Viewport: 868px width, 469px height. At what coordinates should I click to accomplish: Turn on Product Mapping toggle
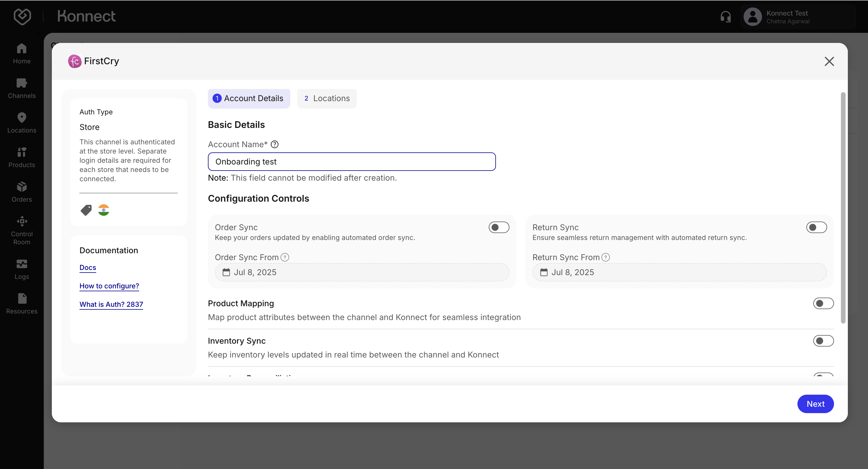(823, 303)
